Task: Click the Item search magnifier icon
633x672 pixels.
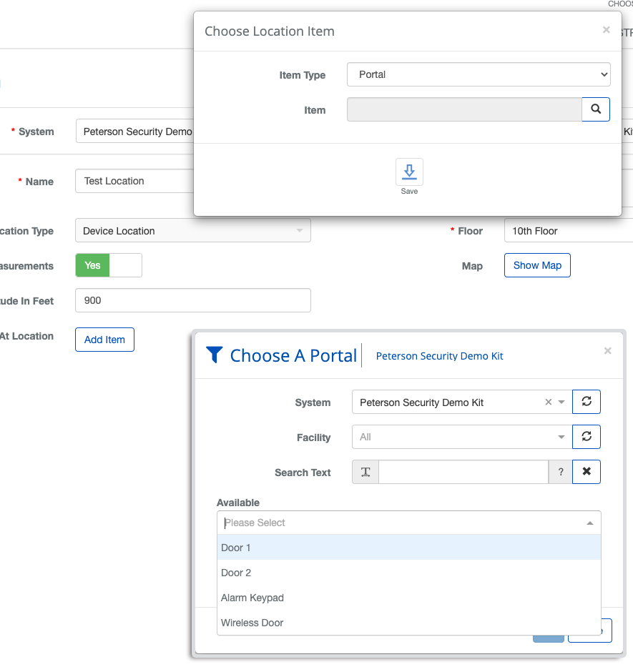Action: point(596,109)
